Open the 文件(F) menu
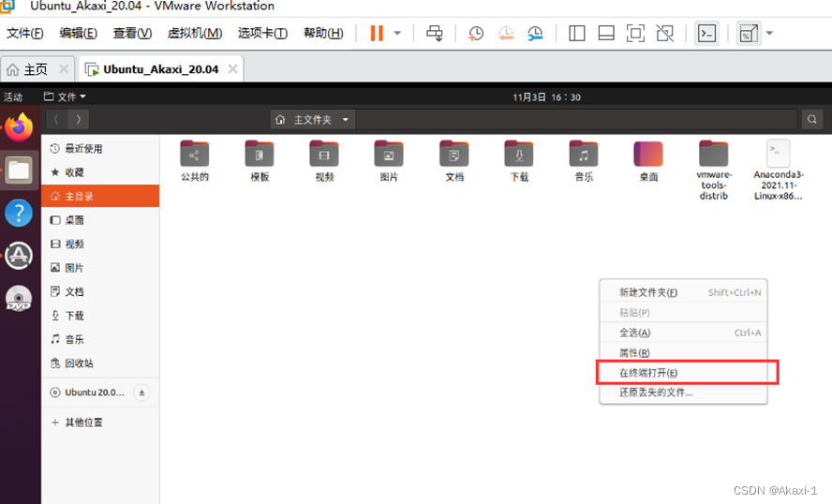 (25, 33)
